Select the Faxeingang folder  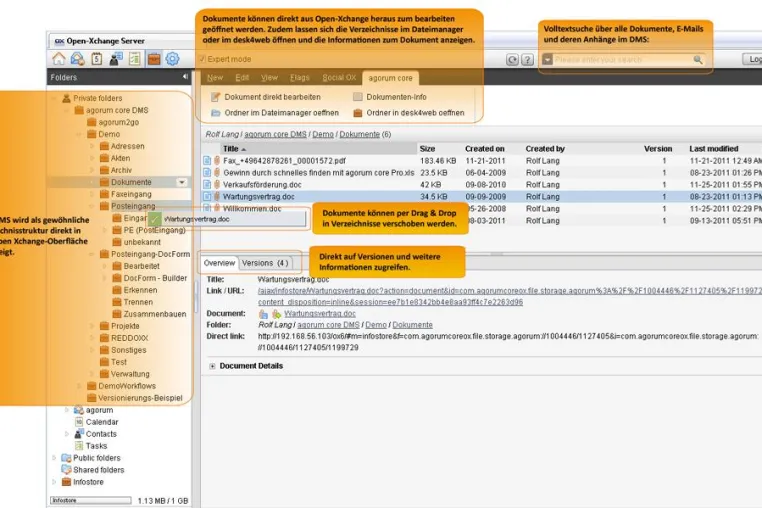coord(125,194)
